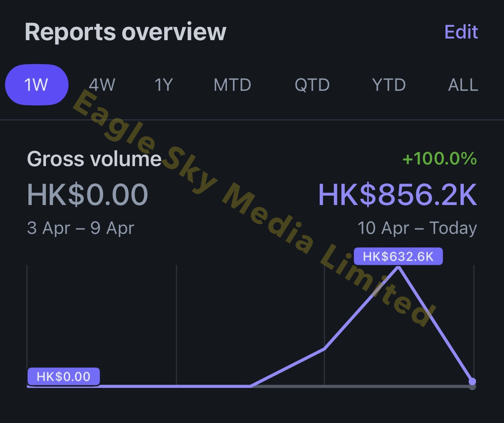504x423 pixels.
Task: Click the 3 Apr – 9 Apr date range
Action: 81,228
